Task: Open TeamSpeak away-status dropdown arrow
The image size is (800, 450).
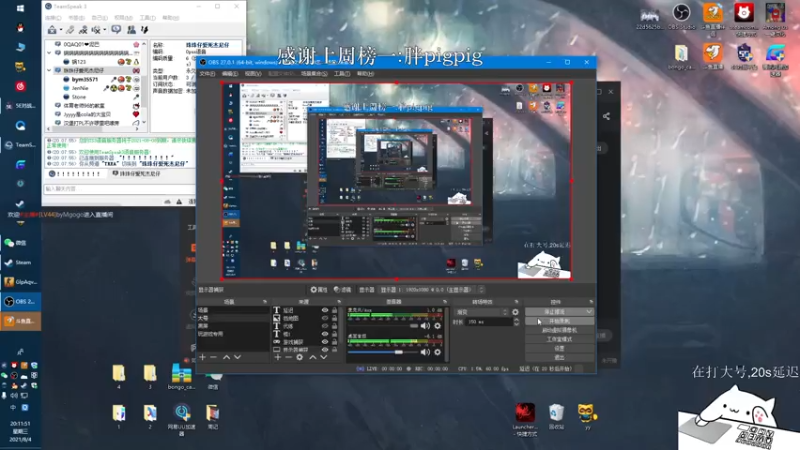Action: (105, 30)
